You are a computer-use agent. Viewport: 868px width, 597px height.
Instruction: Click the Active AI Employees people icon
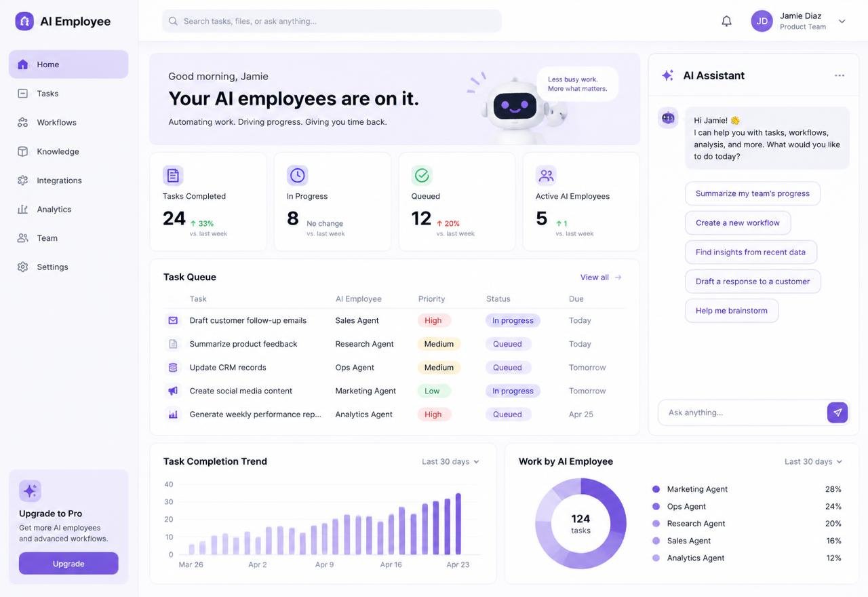pos(546,176)
